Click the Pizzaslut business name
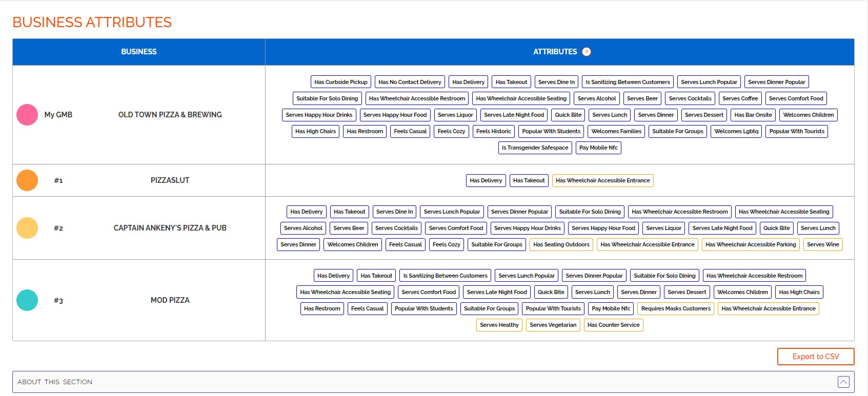This screenshot has height=396, width=868. coord(170,180)
